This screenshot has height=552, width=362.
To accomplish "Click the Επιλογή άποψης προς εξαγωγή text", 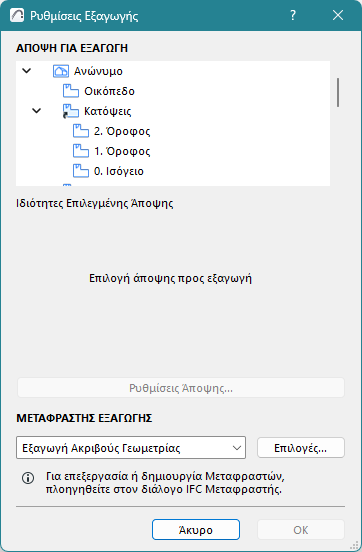I will point(170,278).
